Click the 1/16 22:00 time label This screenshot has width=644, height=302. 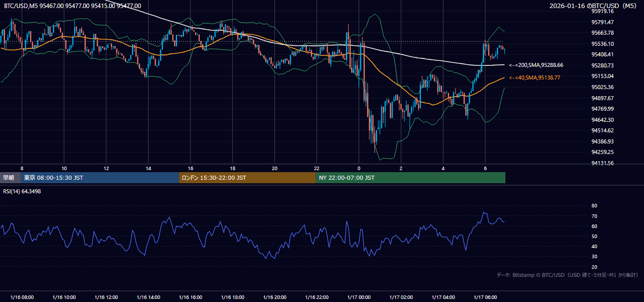tap(317, 297)
